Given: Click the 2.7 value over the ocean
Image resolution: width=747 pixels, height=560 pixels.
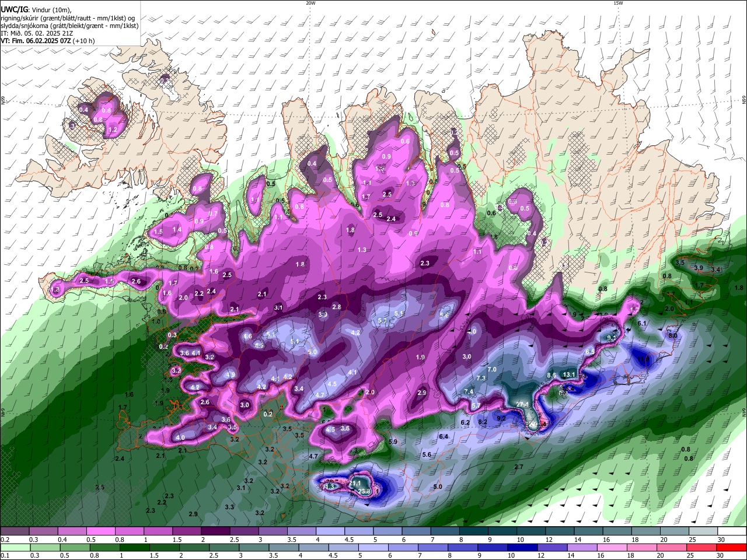Looking at the screenshot, I should click(x=519, y=467).
